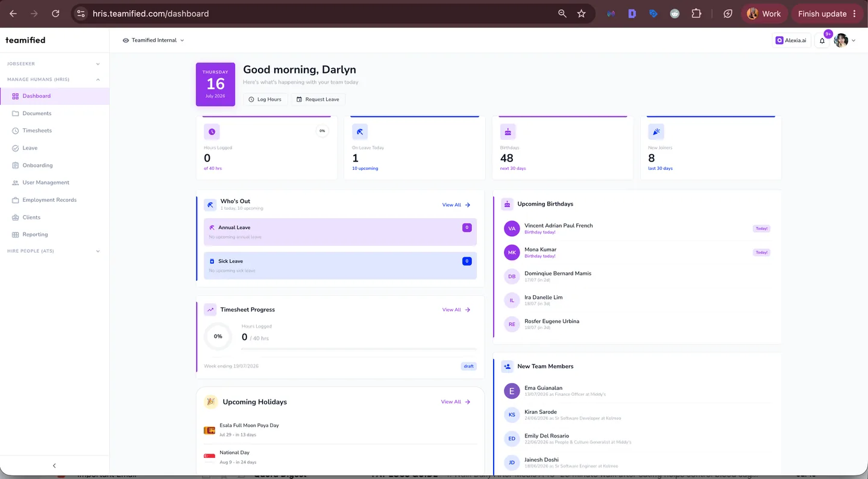Click the New Team Members person icon
This screenshot has width=868, height=479.
[x=508, y=366]
